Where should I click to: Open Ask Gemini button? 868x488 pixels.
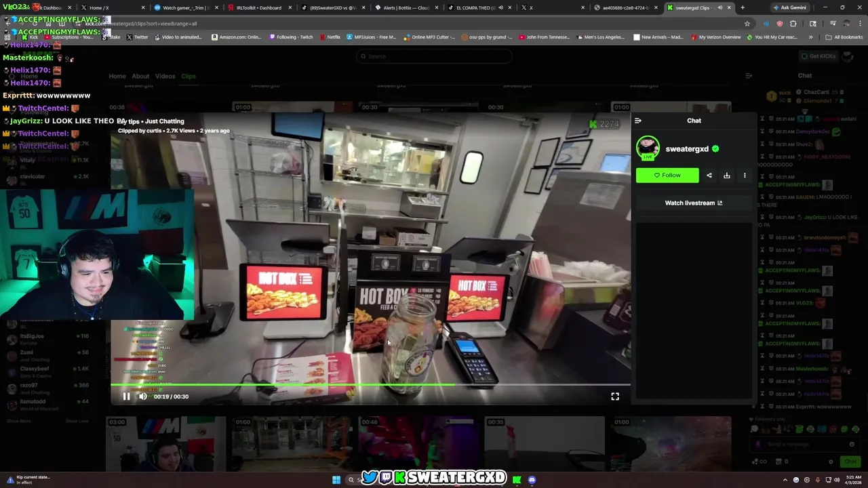click(789, 7)
